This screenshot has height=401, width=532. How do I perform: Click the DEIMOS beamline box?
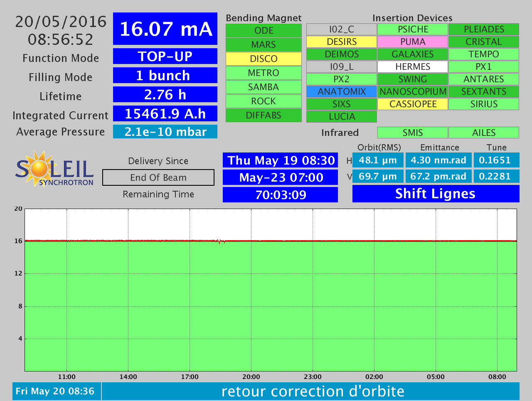(342, 54)
